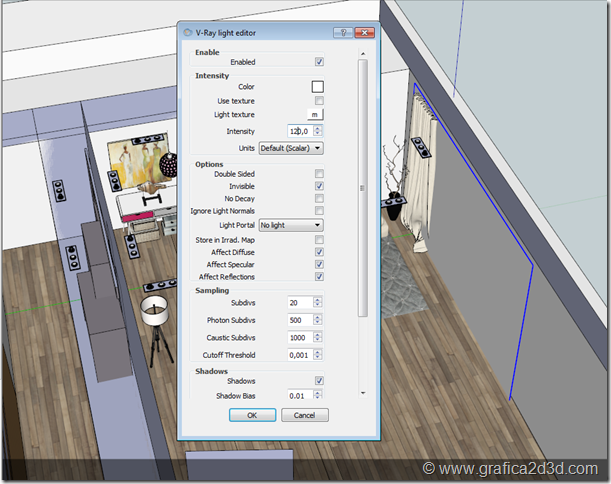Image resolution: width=611 pixels, height=484 pixels.
Task: Enable the Use texture checkbox
Action: click(319, 101)
